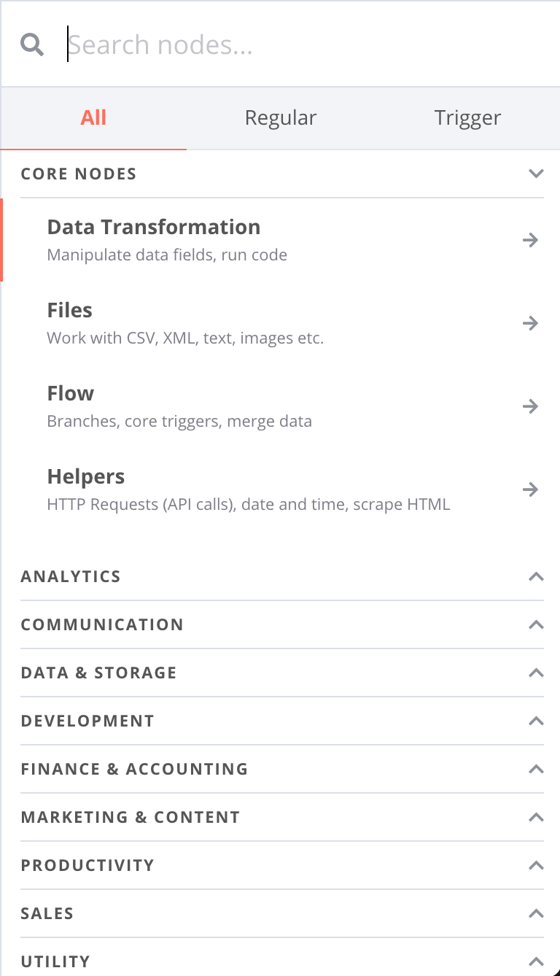Collapse the CORE NODES section chevron
The height and width of the screenshot is (976, 560).
536,174
